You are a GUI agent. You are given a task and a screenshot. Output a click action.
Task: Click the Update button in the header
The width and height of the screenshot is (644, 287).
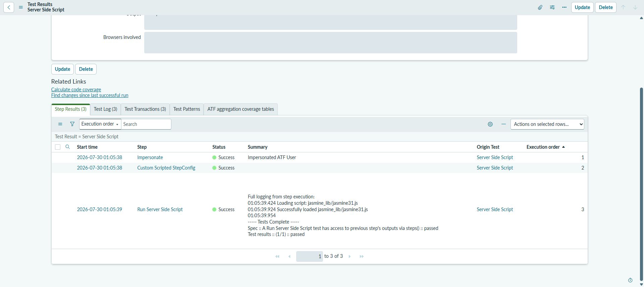(x=582, y=7)
